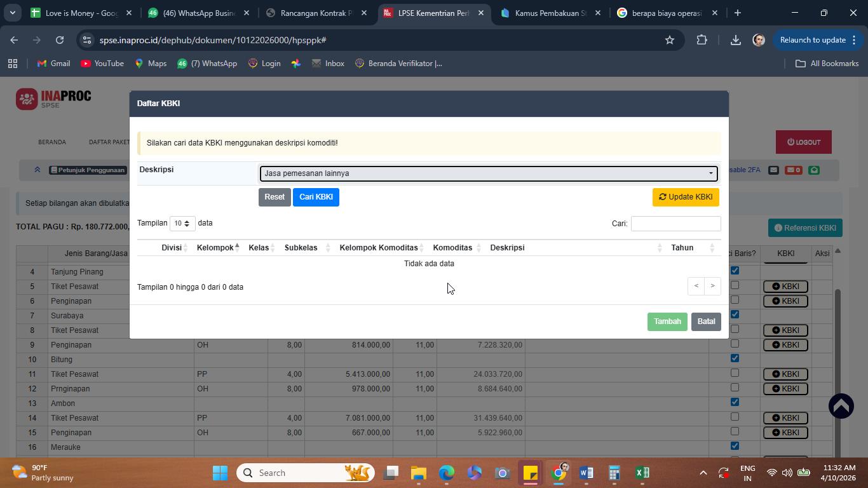Open the red inbox counter icon

coord(793,170)
